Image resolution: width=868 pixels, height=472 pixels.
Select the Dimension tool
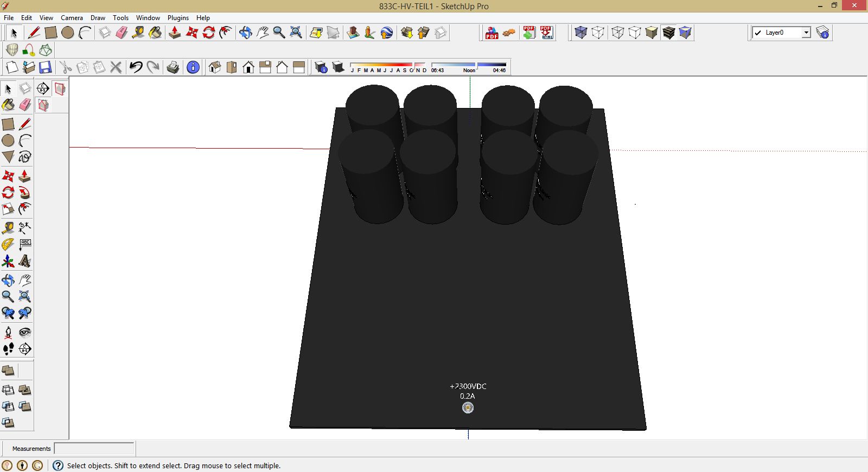point(25,227)
